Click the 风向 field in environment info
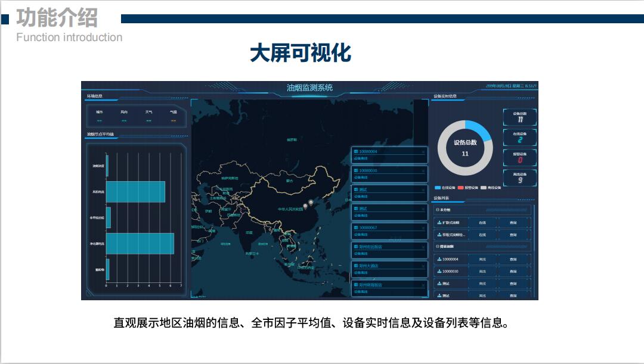Image resolution: width=644 pixels, height=364 pixels. (124, 116)
